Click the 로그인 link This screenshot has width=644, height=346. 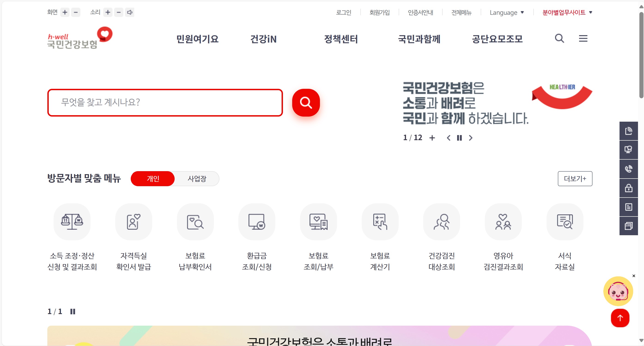[343, 12]
